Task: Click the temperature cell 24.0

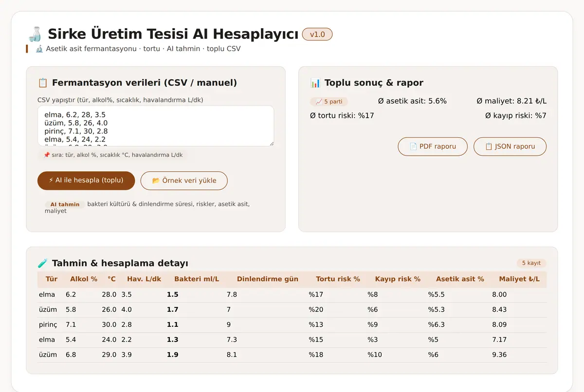Action: tap(109, 340)
